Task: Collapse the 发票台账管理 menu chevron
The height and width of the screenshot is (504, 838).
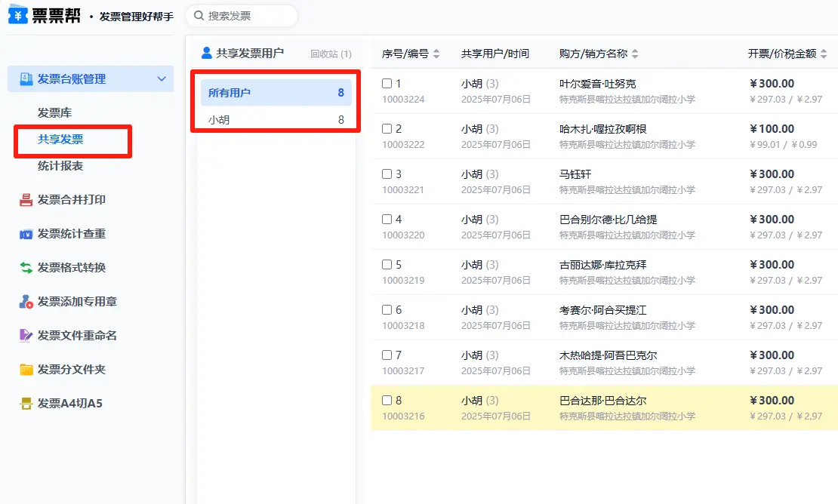Action: pos(161,79)
